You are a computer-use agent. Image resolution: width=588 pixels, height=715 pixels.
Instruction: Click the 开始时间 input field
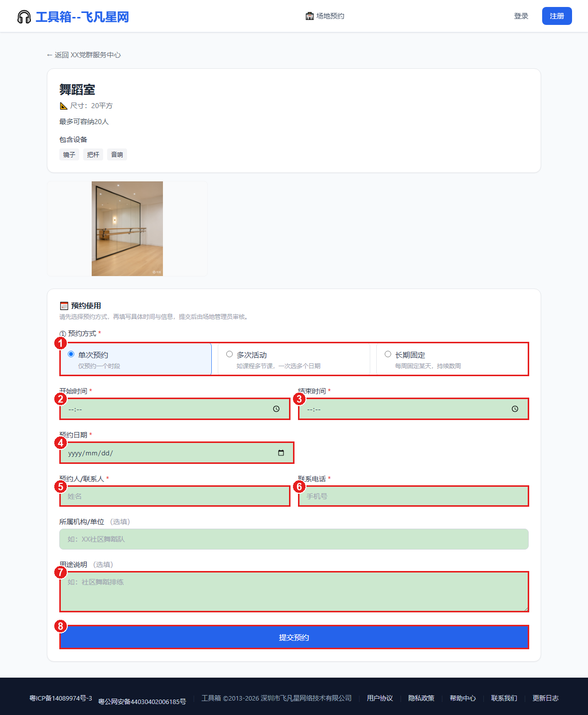point(175,409)
